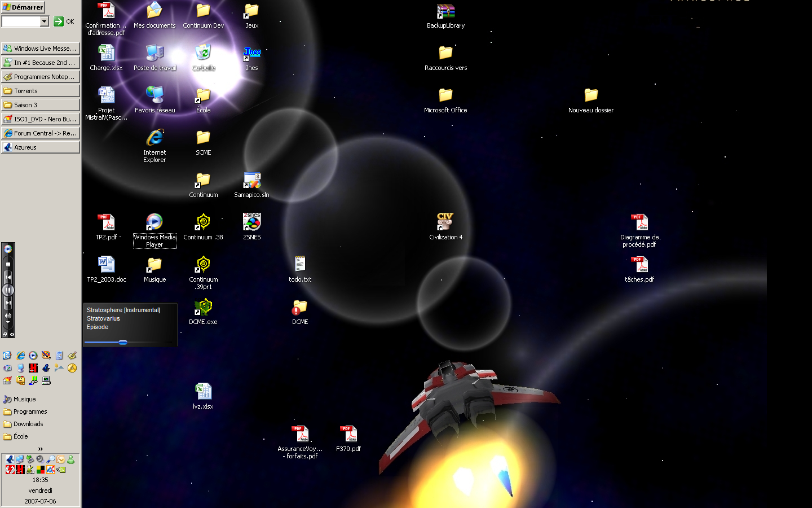Switch to Windows Live Messenger taskbar window

click(41, 49)
